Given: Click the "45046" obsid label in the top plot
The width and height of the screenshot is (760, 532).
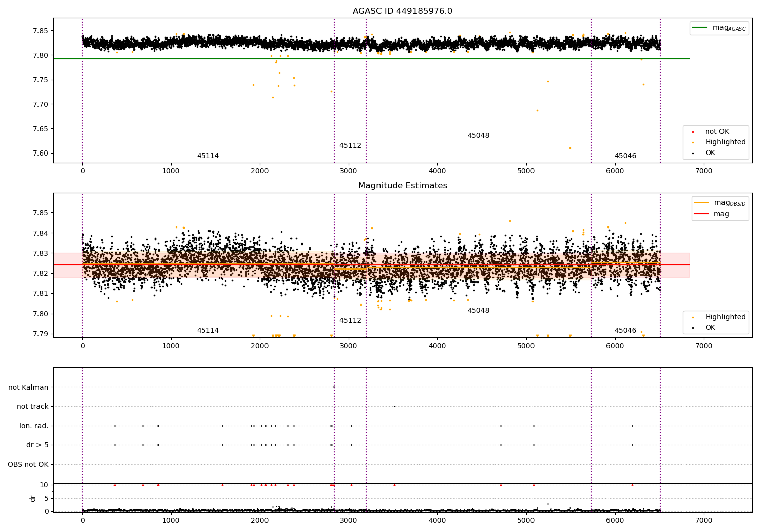Looking at the screenshot, I should tap(625, 156).
